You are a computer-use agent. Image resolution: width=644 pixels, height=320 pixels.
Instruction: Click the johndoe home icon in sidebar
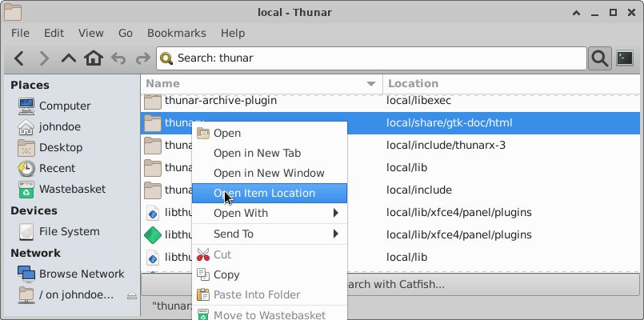(26, 127)
